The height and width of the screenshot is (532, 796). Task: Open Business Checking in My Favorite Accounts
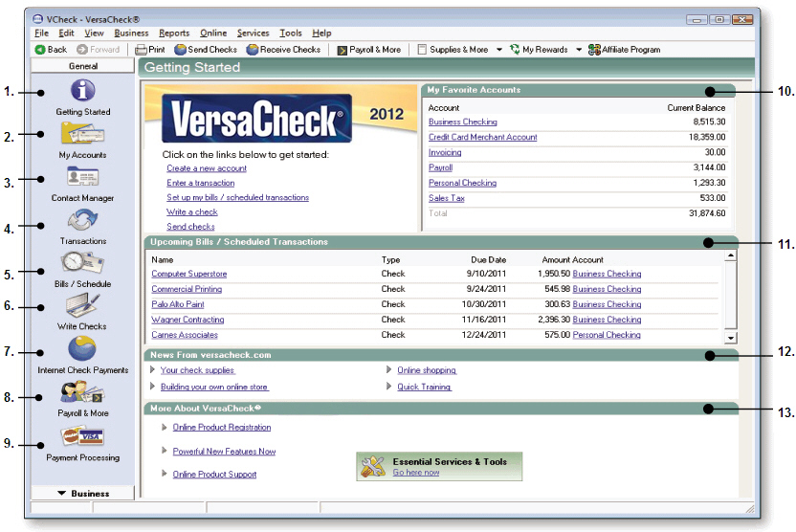pyautogui.click(x=462, y=122)
